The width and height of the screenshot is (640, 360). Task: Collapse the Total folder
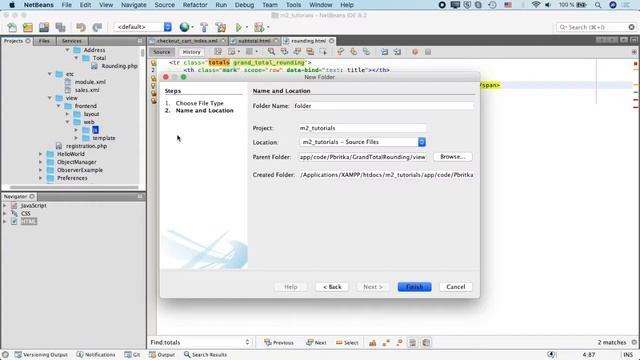coord(76,58)
